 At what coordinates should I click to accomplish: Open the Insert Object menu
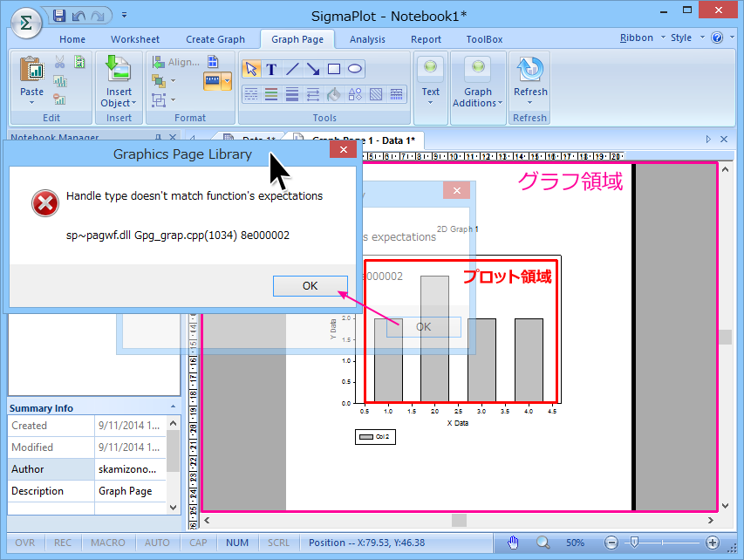coord(119,81)
